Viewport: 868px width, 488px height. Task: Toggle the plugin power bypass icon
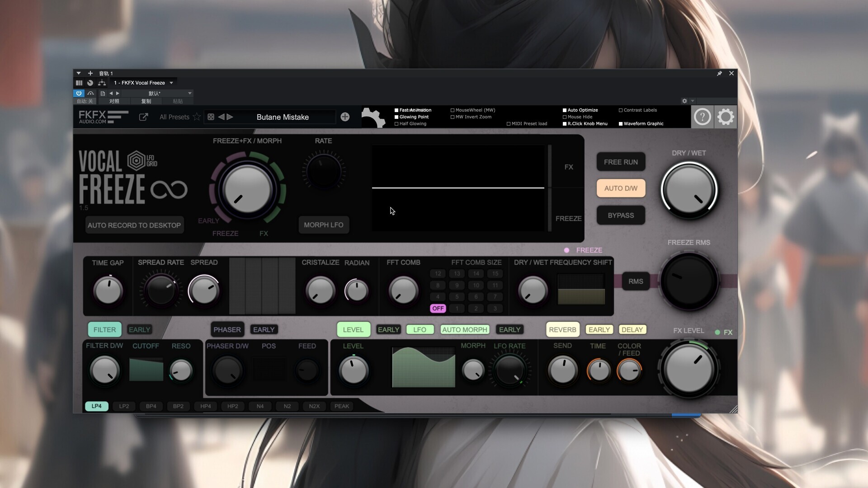(x=79, y=93)
